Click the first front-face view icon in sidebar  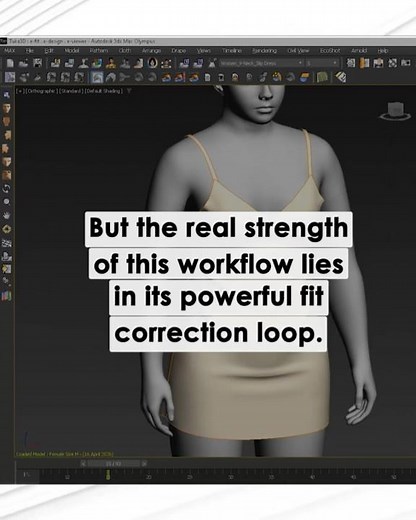[7, 108]
